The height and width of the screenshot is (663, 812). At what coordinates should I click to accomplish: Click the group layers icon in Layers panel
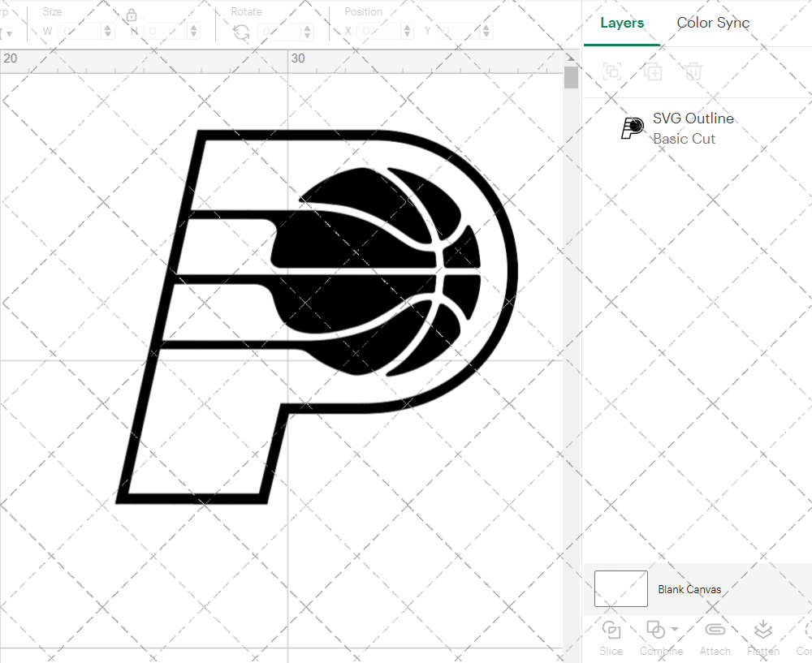click(611, 71)
